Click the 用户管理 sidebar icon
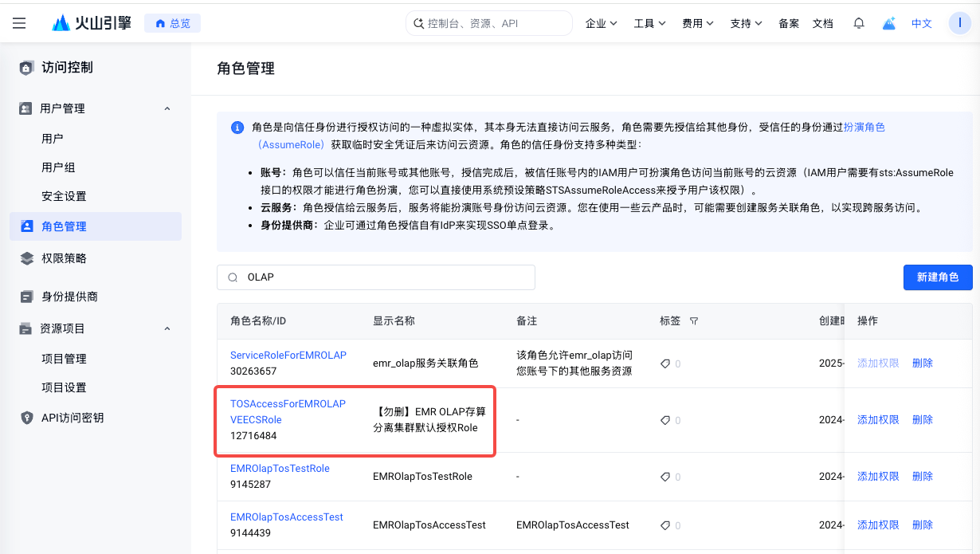 tap(25, 108)
